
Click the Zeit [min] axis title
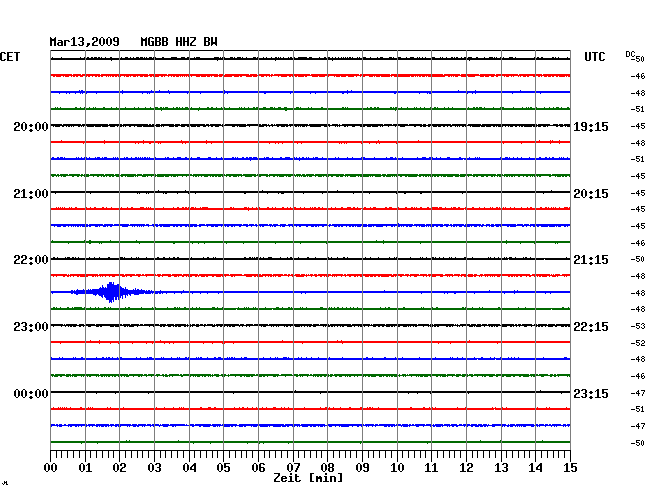[308, 478]
